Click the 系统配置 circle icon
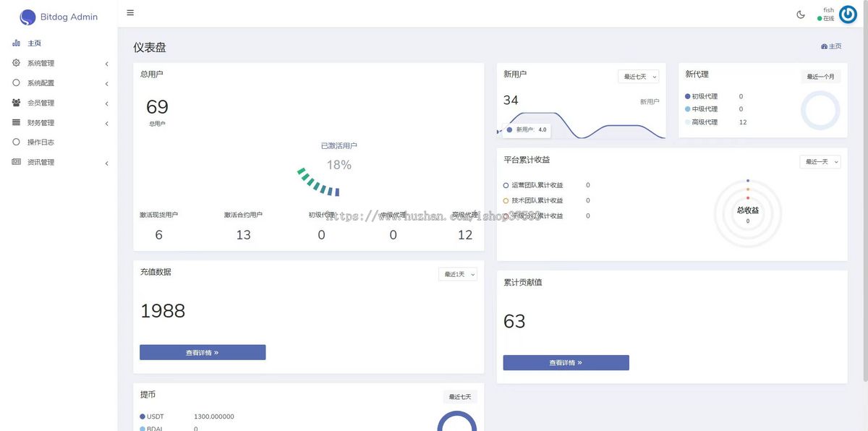This screenshot has width=868, height=431. [16, 82]
